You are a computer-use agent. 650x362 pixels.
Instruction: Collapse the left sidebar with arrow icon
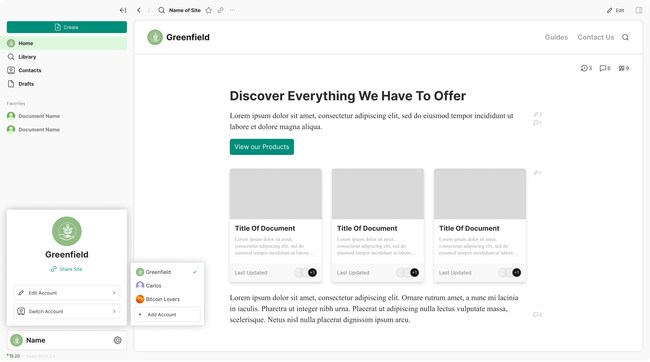point(123,10)
